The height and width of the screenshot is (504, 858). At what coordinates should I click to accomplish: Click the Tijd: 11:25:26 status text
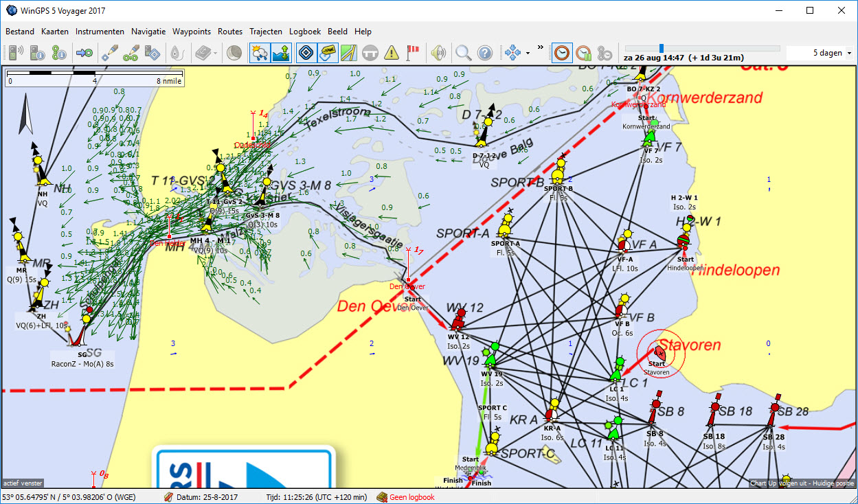(316, 497)
